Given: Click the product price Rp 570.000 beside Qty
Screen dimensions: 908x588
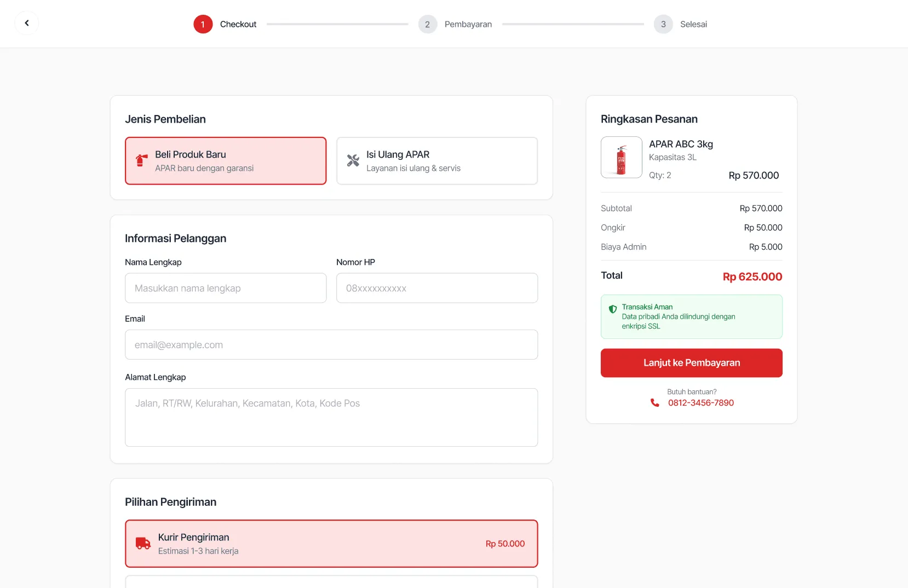Looking at the screenshot, I should click(754, 176).
